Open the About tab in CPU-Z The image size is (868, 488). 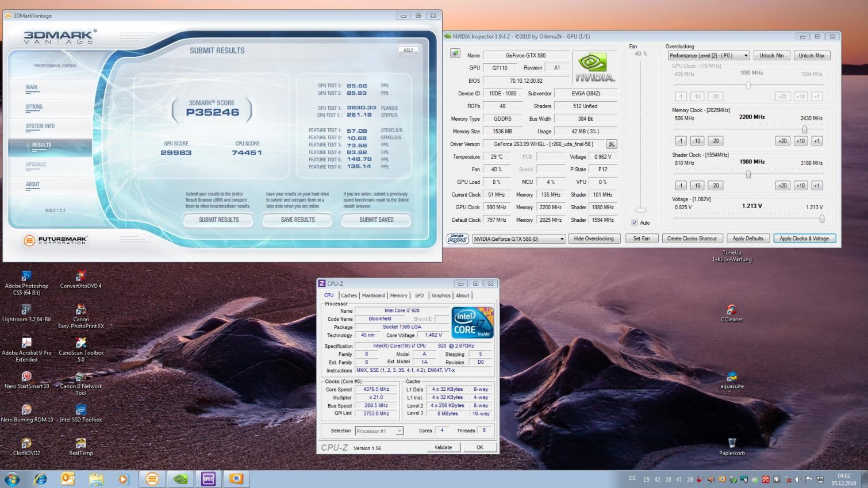[x=463, y=295]
